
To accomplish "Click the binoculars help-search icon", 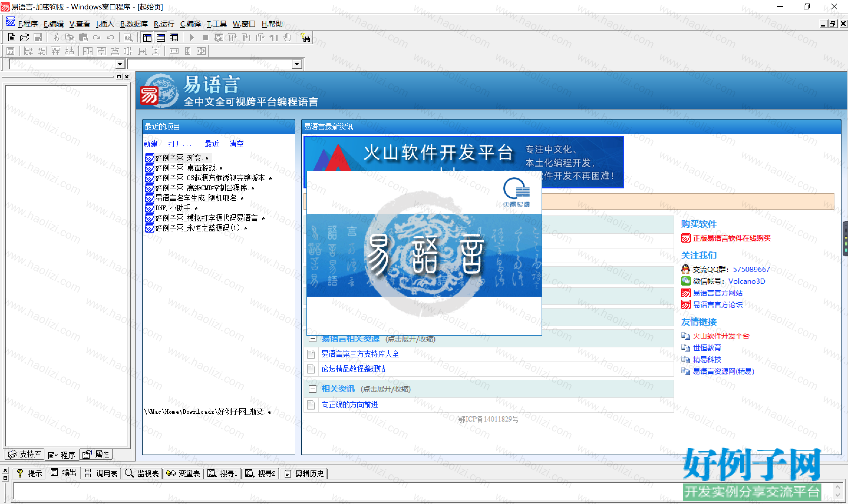I will click(306, 37).
